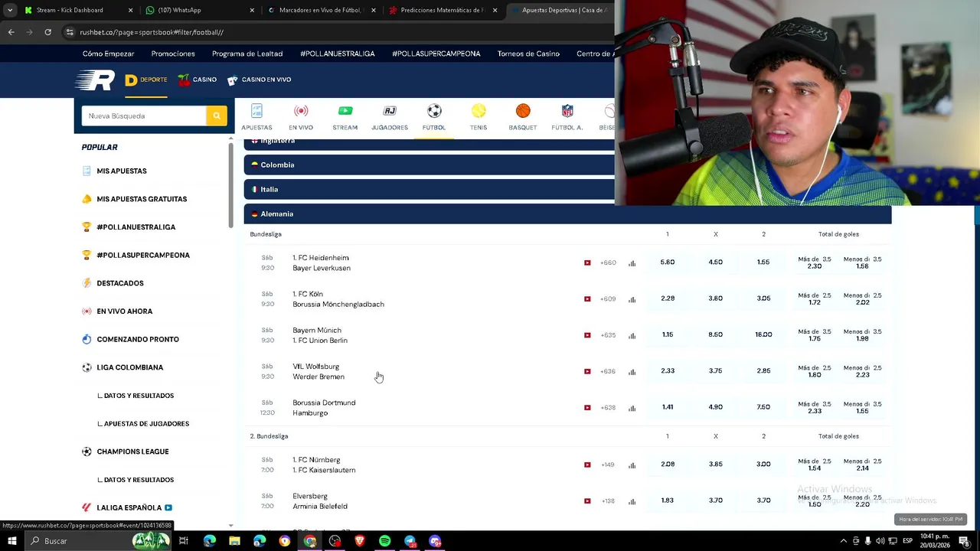Open Destacados in sidebar
Image resolution: width=980 pixels, height=551 pixels.
[x=120, y=283]
